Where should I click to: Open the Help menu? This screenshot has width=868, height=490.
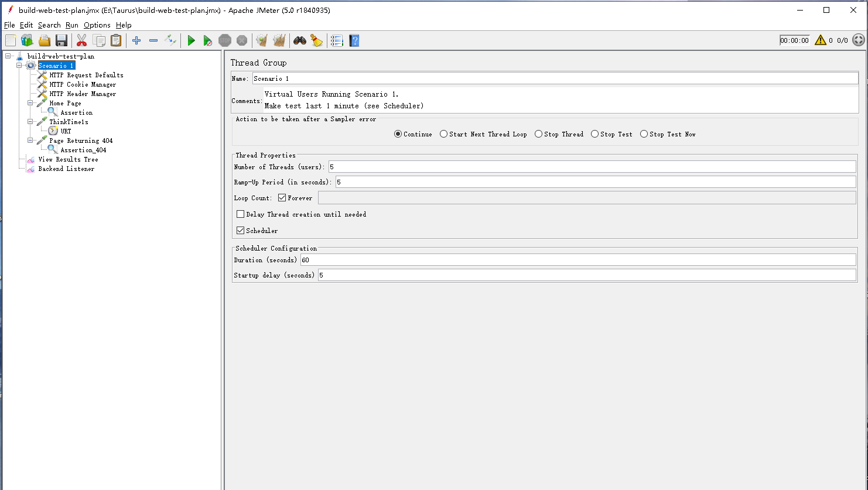point(124,25)
